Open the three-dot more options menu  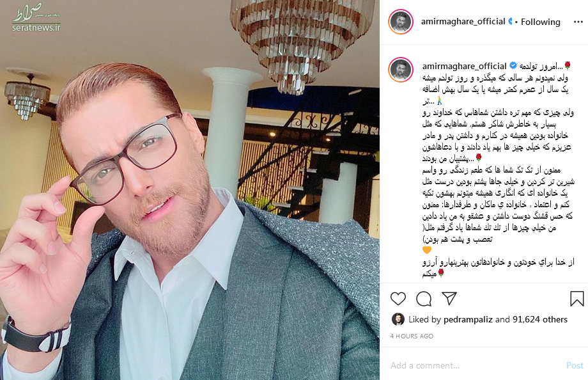pos(578,22)
